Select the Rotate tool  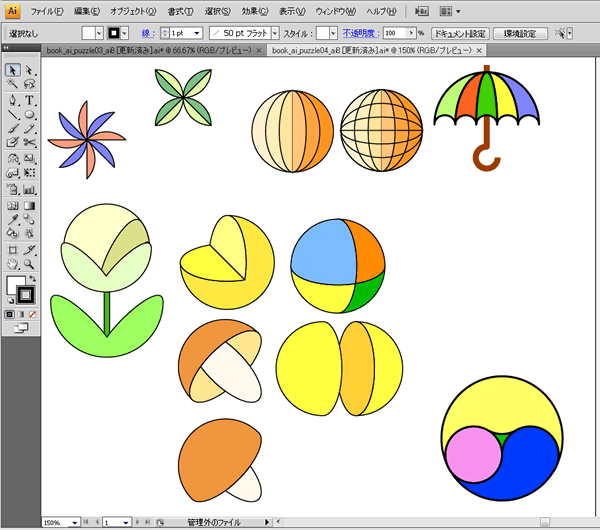click(13, 159)
